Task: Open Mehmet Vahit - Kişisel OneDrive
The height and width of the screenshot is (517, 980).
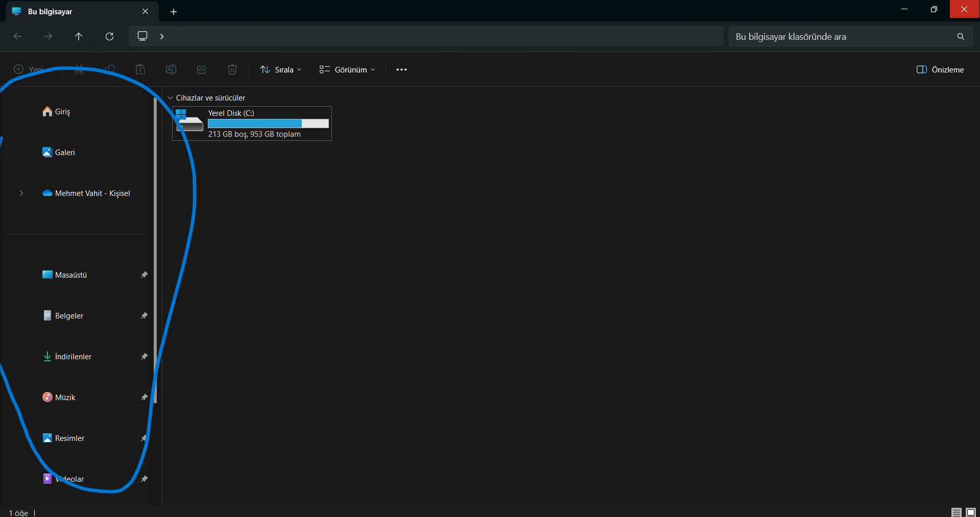Action: (86, 193)
